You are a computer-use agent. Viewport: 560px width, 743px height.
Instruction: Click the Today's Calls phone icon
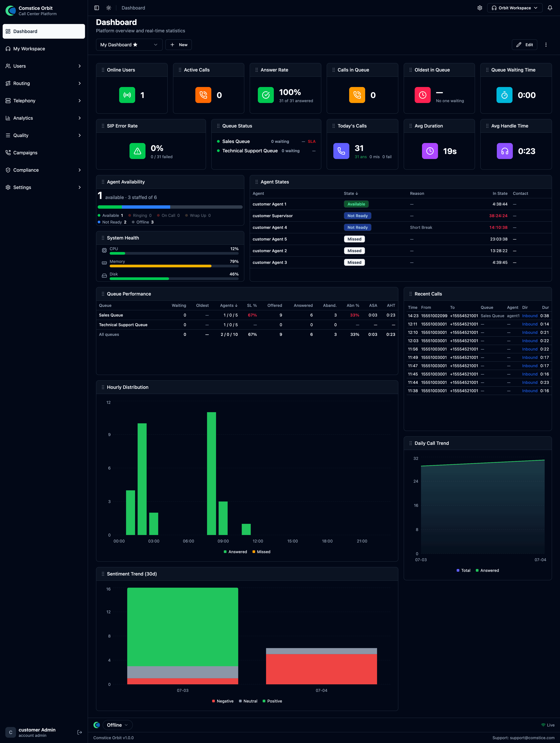pos(341,151)
